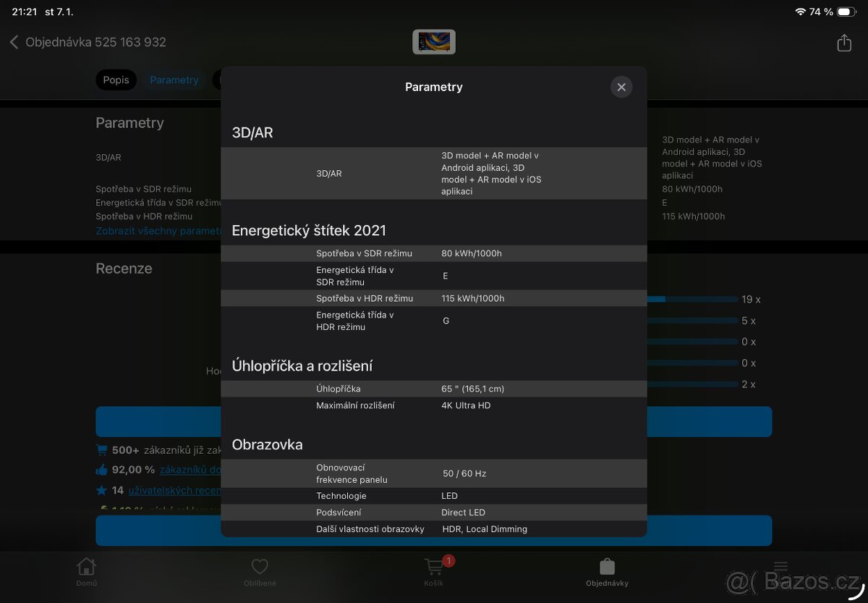Tap the share icon at top right
Image resolution: width=868 pixels, height=603 pixels.
tap(843, 43)
